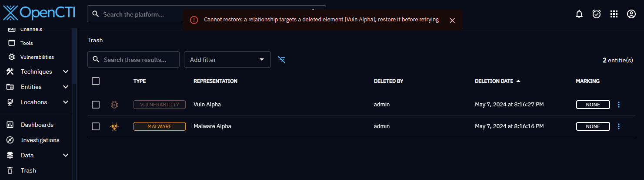Click the OpenCTI logo
The width and height of the screenshot is (644, 180).
tap(39, 13)
